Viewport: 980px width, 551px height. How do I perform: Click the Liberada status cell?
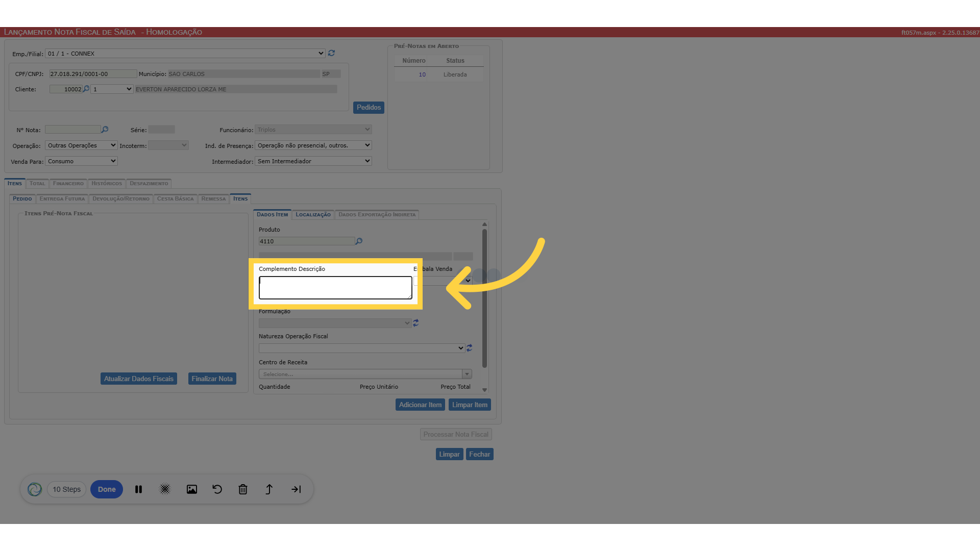click(455, 74)
